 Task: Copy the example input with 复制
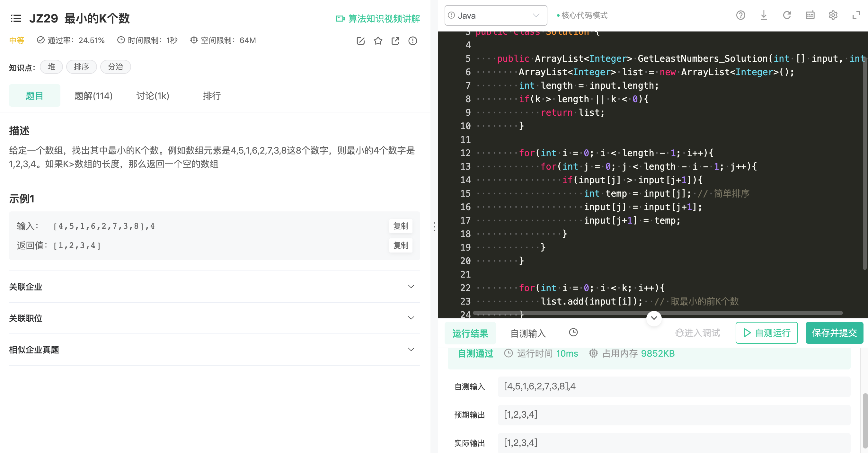coord(401,226)
